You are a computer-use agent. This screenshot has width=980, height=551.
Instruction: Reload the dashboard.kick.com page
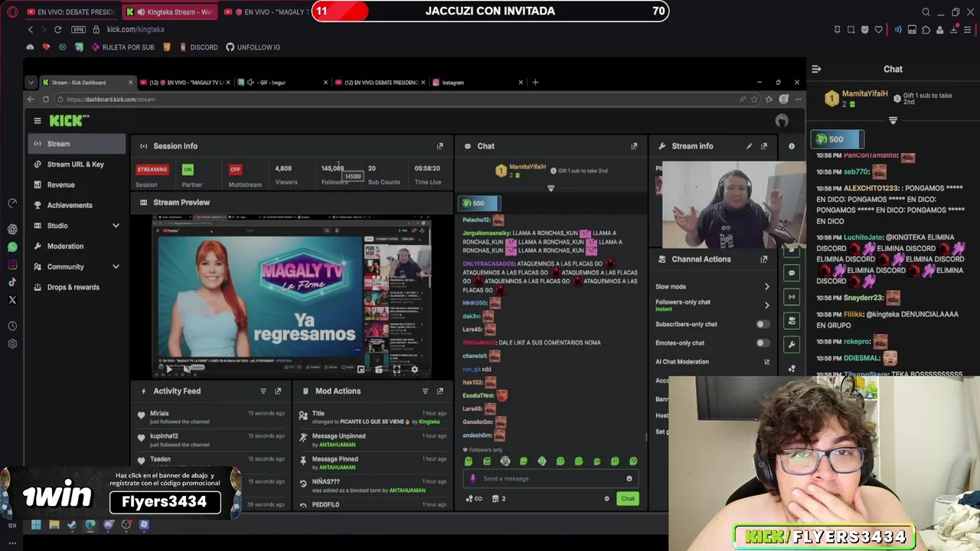pyautogui.click(x=46, y=99)
